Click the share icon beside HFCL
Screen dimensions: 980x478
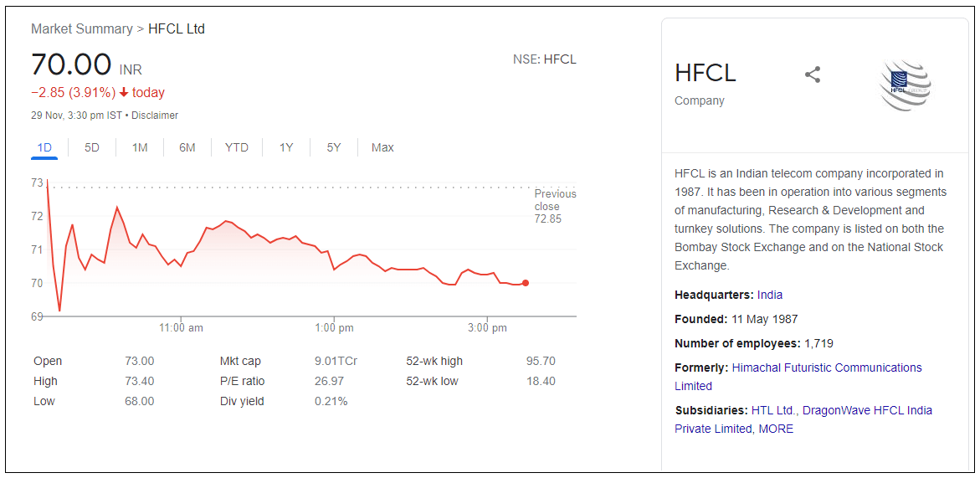pos(813,75)
